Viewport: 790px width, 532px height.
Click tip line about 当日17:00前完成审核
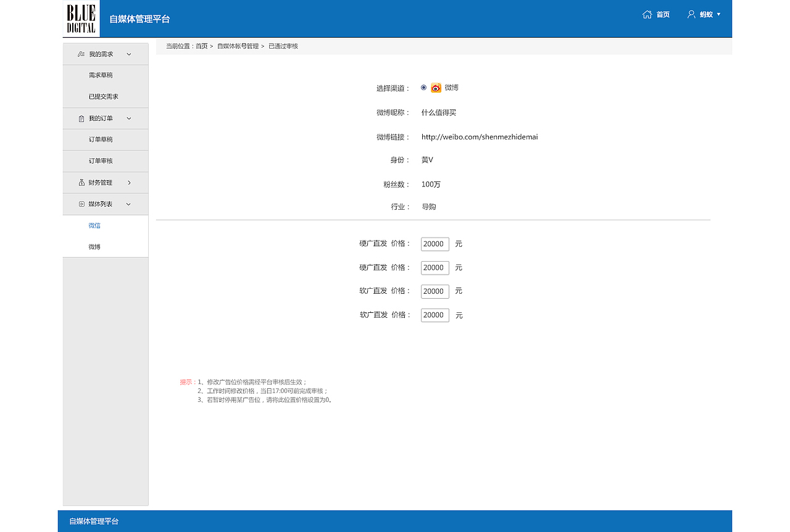click(263, 391)
